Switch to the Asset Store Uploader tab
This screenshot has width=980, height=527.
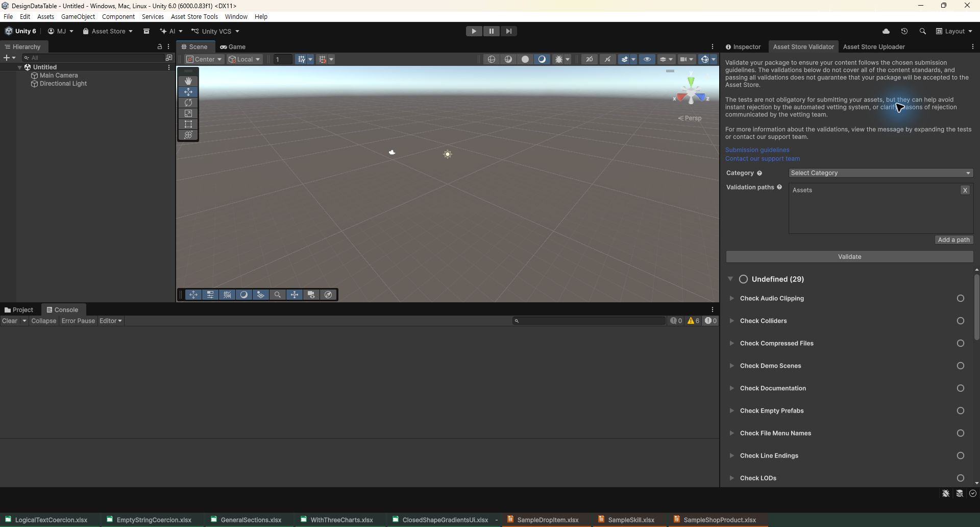pyautogui.click(x=874, y=46)
